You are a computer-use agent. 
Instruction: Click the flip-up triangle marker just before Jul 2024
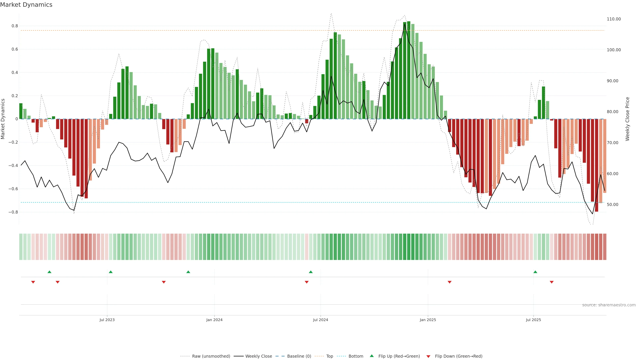pyautogui.click(x=311, y=272)
